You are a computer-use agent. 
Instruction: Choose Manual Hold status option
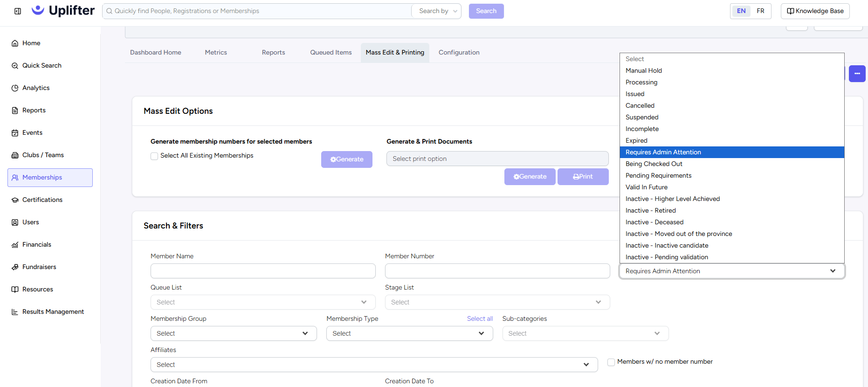point(732,70)
